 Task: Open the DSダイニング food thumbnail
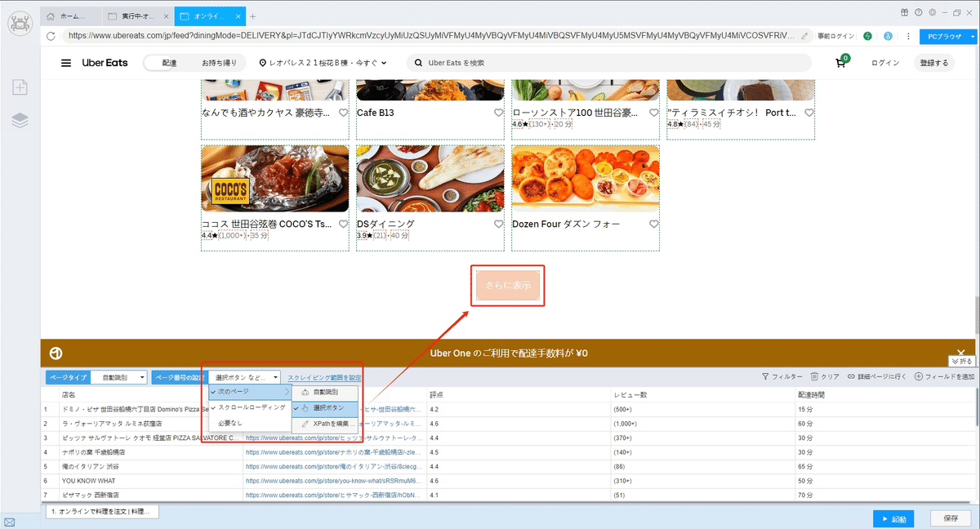click(430, 179)
